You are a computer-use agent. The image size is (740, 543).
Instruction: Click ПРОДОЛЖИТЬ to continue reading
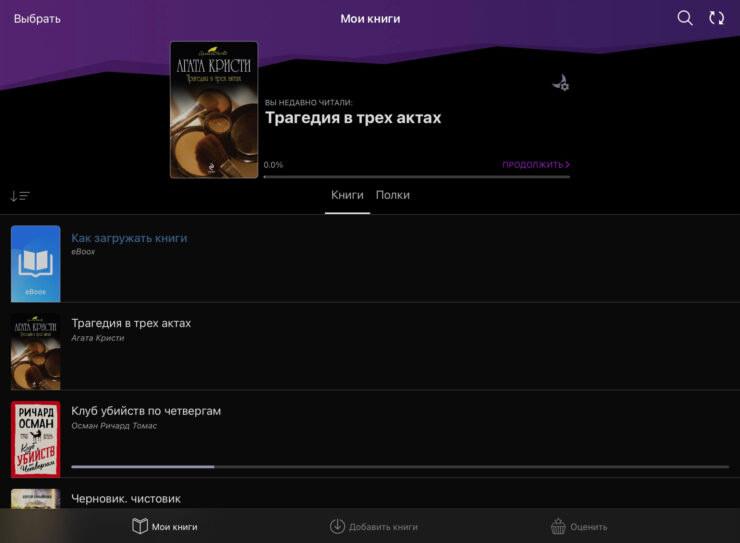click(x=536, y=165)
